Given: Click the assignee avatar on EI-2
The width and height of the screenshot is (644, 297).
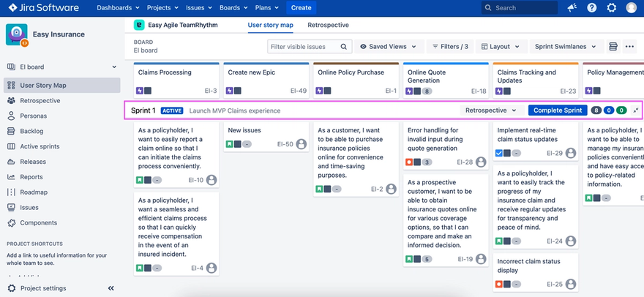Looking at the screenshot, I should pyautogui.click(x=391, y=189).
